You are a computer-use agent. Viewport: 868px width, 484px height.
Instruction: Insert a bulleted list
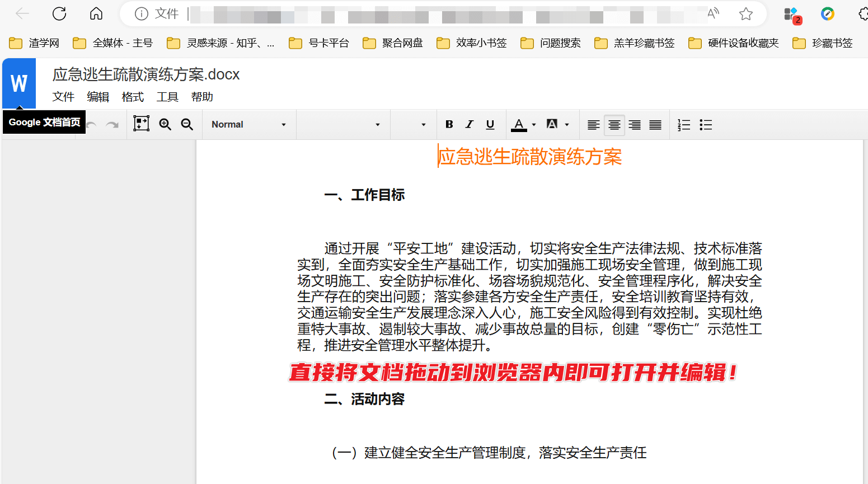(706, 124)
